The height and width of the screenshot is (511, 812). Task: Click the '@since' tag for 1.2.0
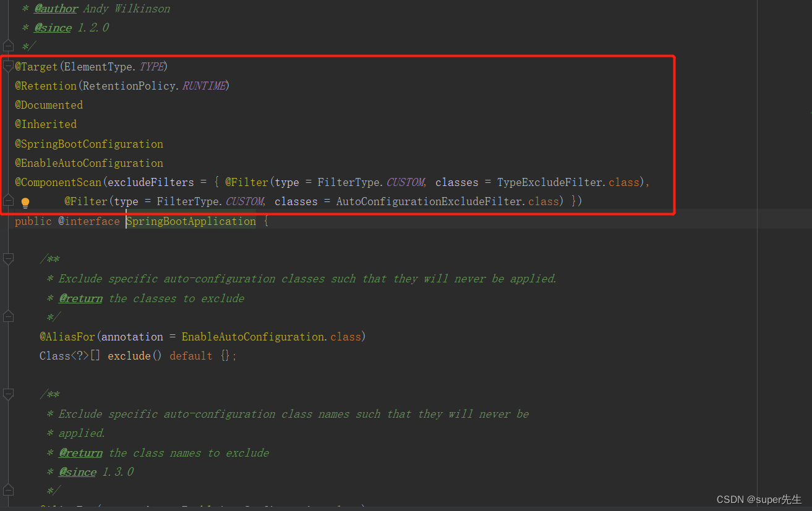pyautogui.click(x=53, y=28)
